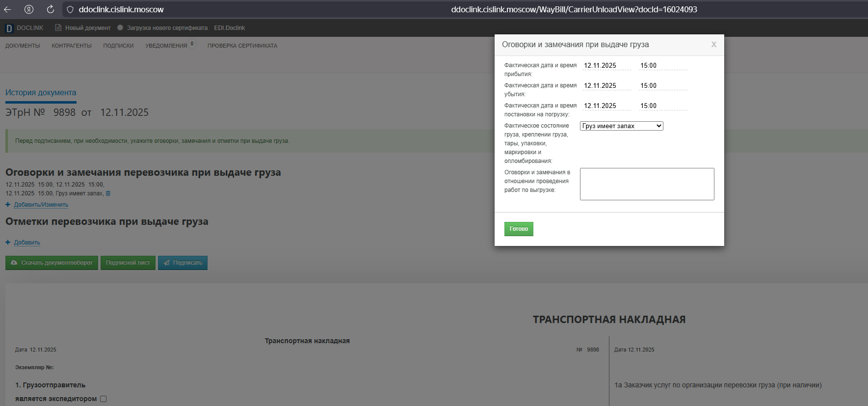The image size is (868, 406).
Task: Go back with browser back arrow
Action: [7, 9]
